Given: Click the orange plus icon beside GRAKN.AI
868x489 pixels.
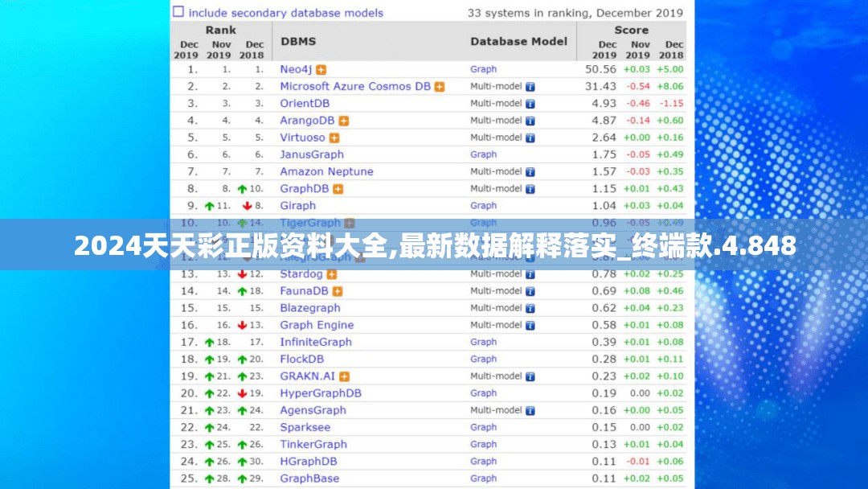Looking at the screenshot, I should coord(344,376).
